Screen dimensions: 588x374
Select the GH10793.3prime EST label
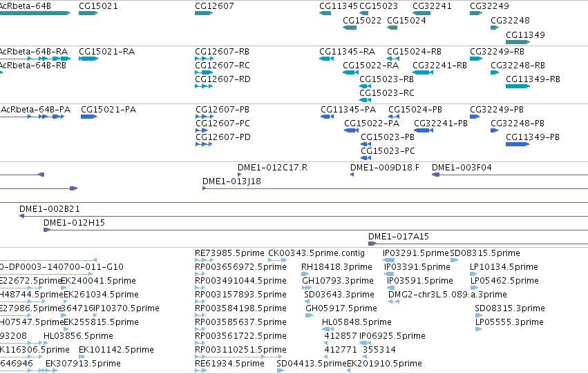coord(338,280)
